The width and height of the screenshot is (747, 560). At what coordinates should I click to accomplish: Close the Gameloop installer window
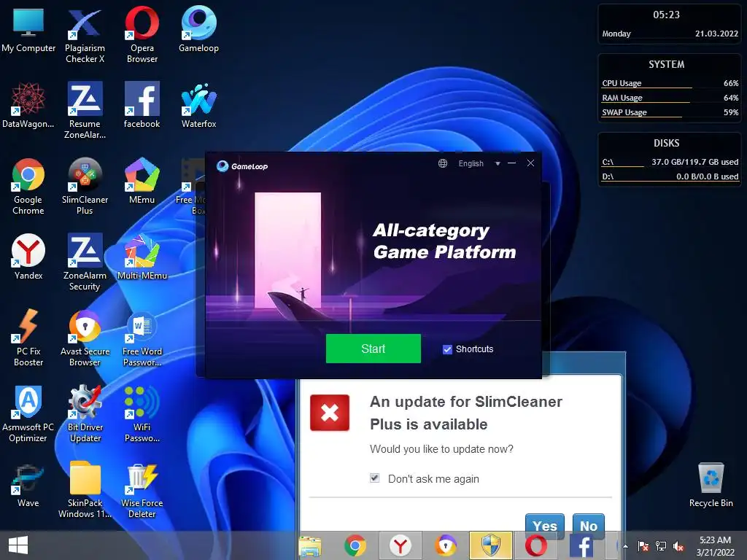pos(530,163)
